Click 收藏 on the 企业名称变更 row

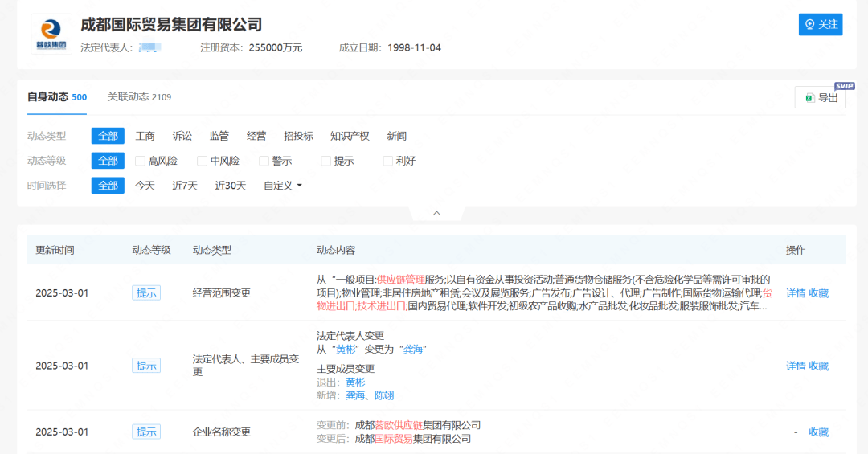[818, 432]
